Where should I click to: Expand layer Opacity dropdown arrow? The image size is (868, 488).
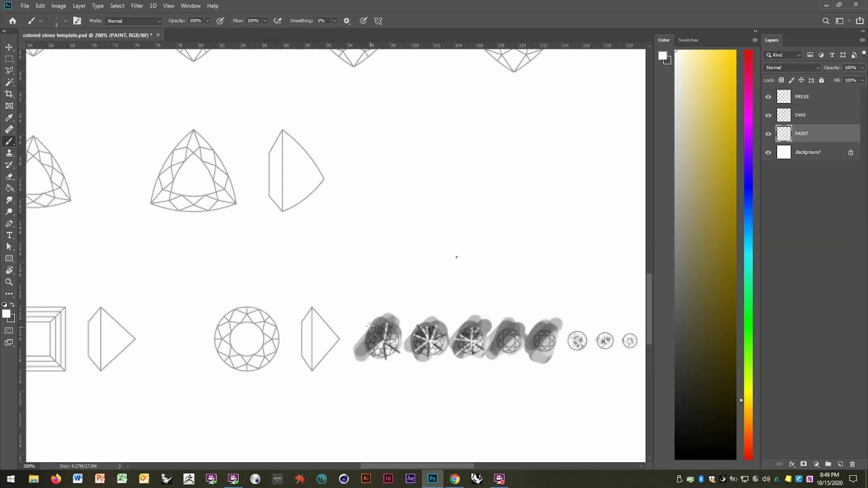[x=862, y=67]
